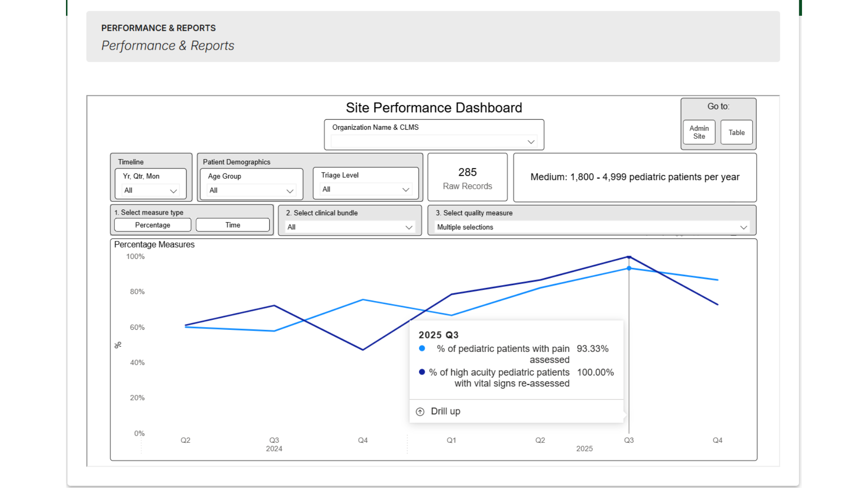Image resolution: width=868 pixels, height=488 pixels.
Task: Click light blue legend dot in tooltip
Action: click(x=422, y=348)
